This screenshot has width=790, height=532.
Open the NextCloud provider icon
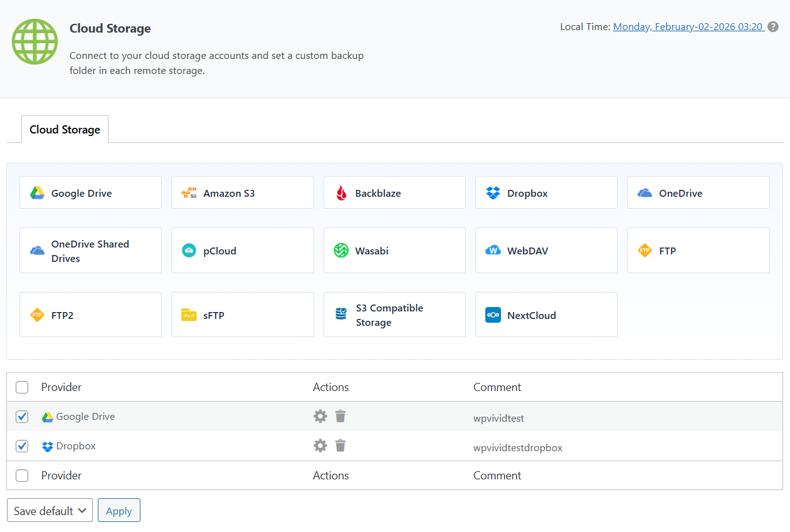pos(493,315)
